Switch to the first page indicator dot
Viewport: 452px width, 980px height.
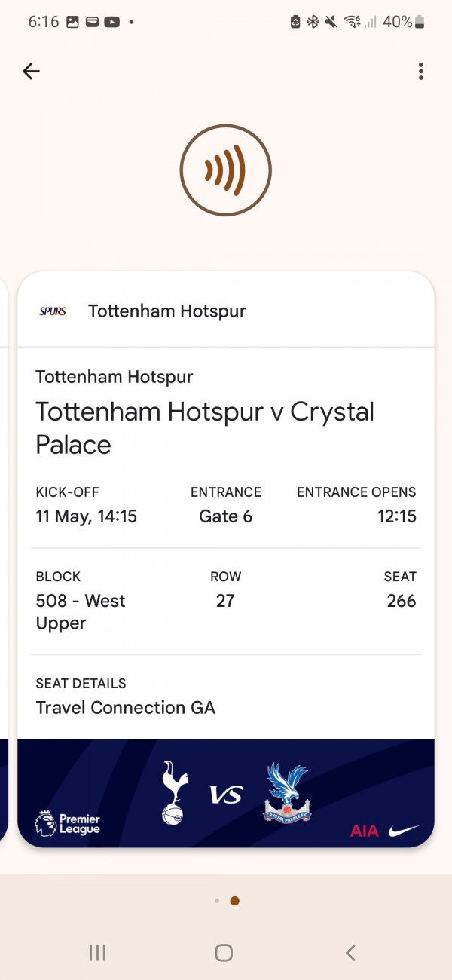[x=217, y=900]
